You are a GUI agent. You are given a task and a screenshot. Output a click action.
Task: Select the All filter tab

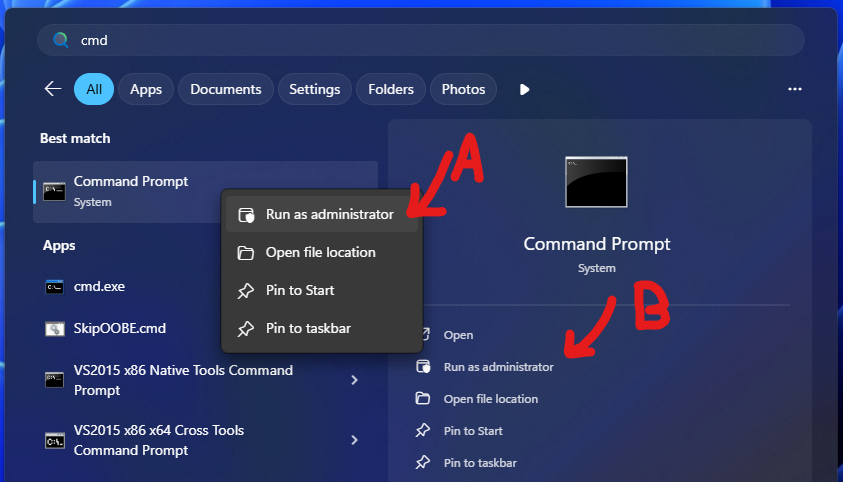pos(94,89)
